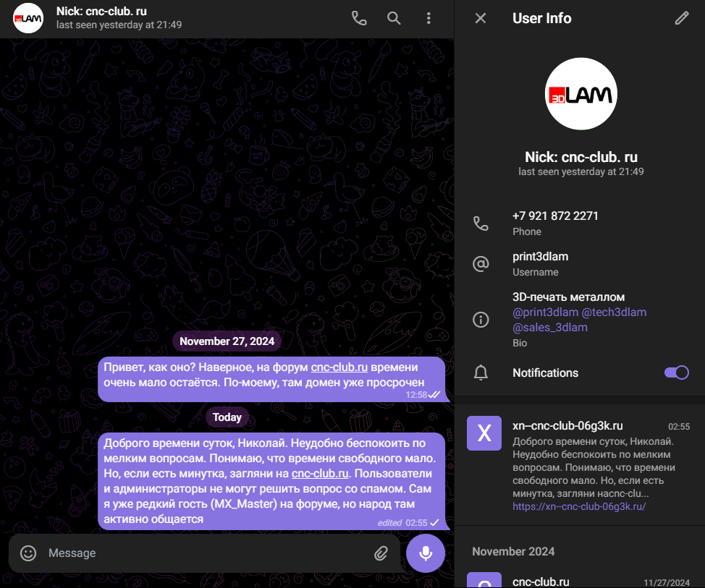Open the @tech3dlam mention in bio

tap(614, 312)
